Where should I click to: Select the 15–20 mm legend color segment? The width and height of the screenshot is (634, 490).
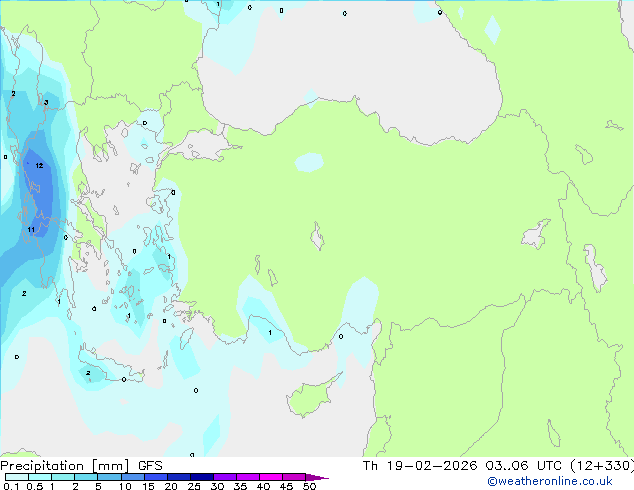click(x=156, y=477)
